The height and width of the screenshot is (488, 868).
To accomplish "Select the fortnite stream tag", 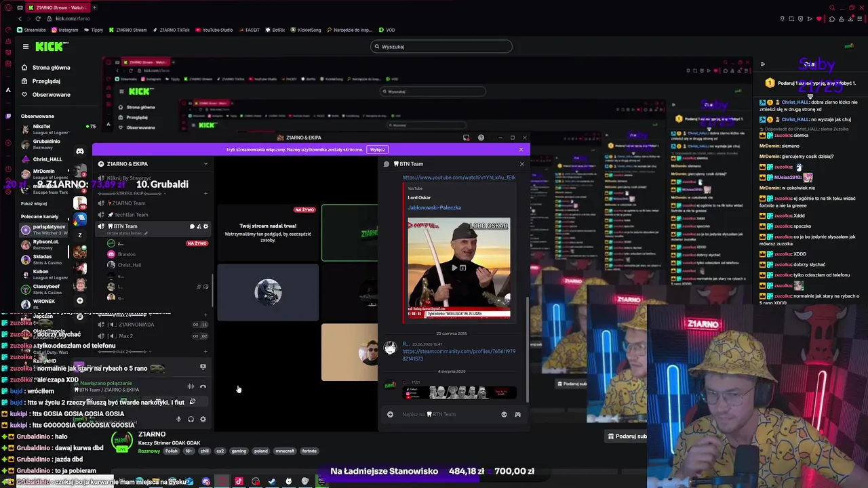I will click(x=309, y=451).
